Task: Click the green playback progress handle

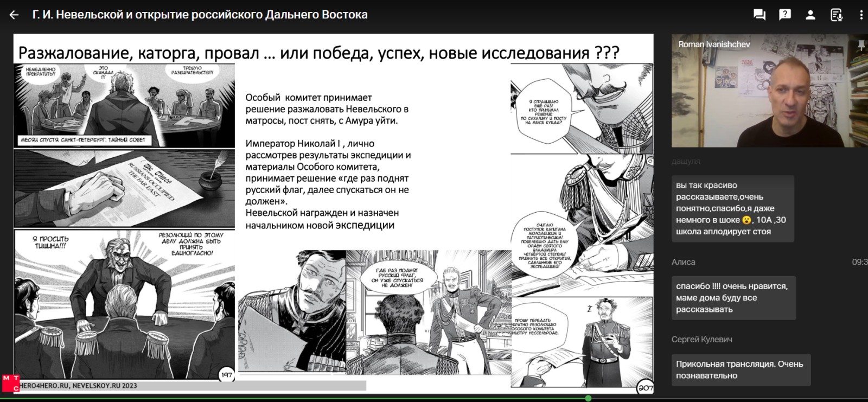Action: tap(588, 398)
